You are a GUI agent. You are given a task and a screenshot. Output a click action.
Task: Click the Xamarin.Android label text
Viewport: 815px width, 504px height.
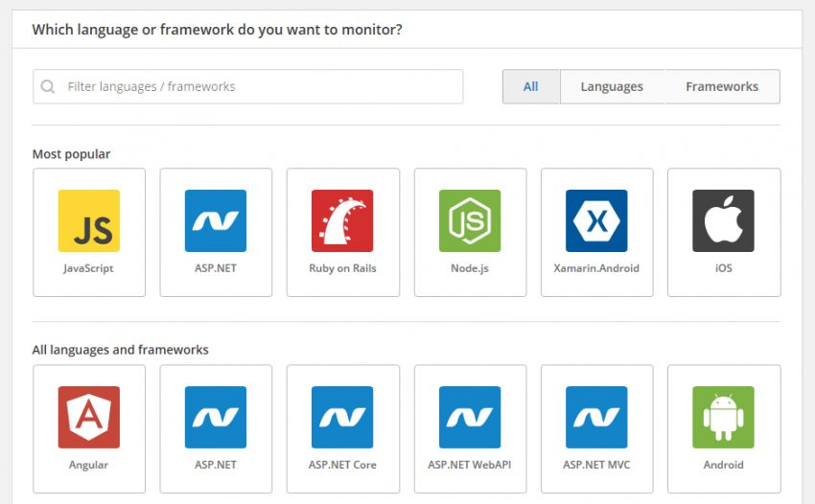[x=596, y=268]
